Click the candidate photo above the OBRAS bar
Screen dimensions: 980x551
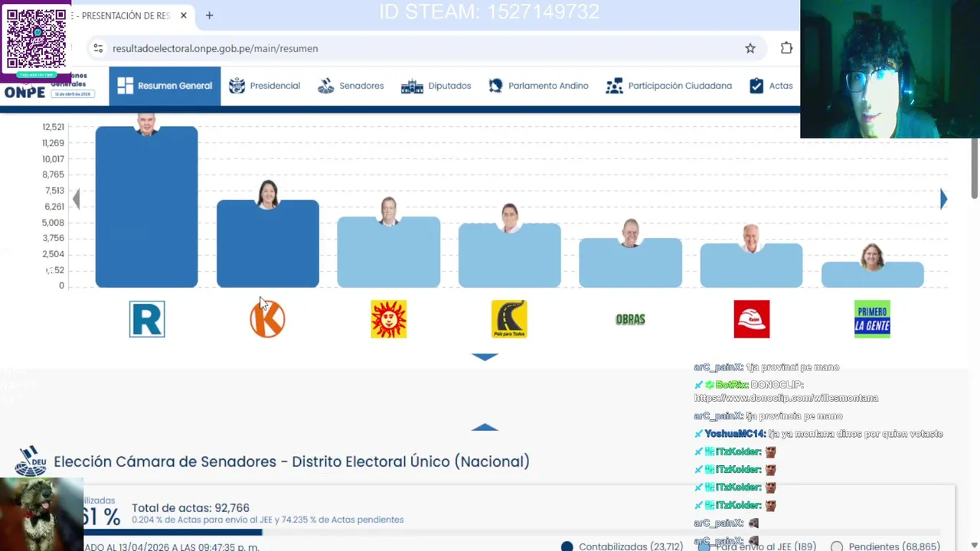coord(630,233)
